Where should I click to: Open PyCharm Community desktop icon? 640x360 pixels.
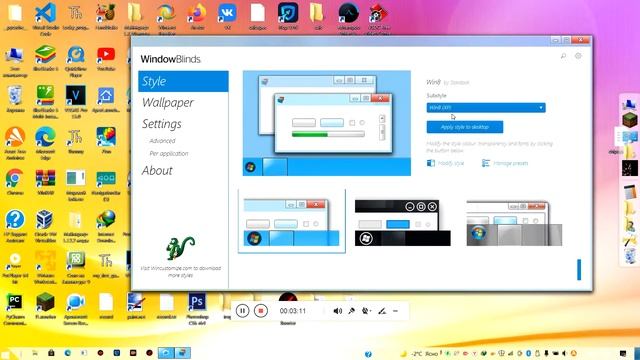point(15,309)
